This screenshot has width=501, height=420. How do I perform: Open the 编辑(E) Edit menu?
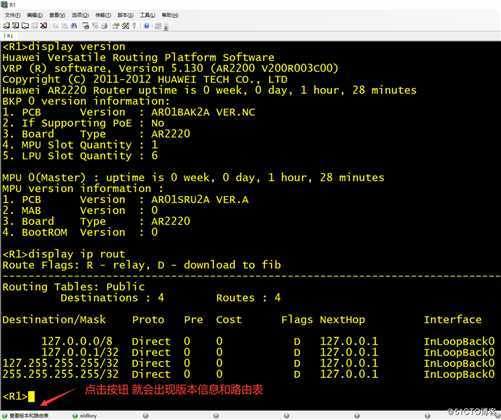35,15
